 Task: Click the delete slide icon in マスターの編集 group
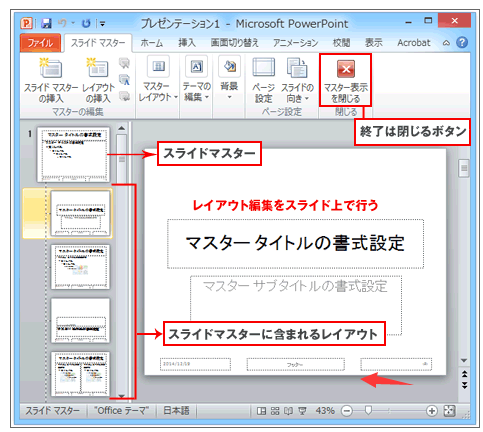tap(124, 63)
